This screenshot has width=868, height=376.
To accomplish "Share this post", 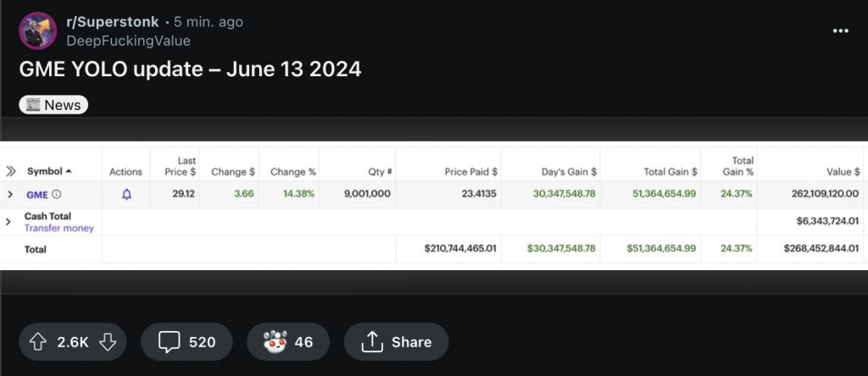I will (x=396, y=342).
